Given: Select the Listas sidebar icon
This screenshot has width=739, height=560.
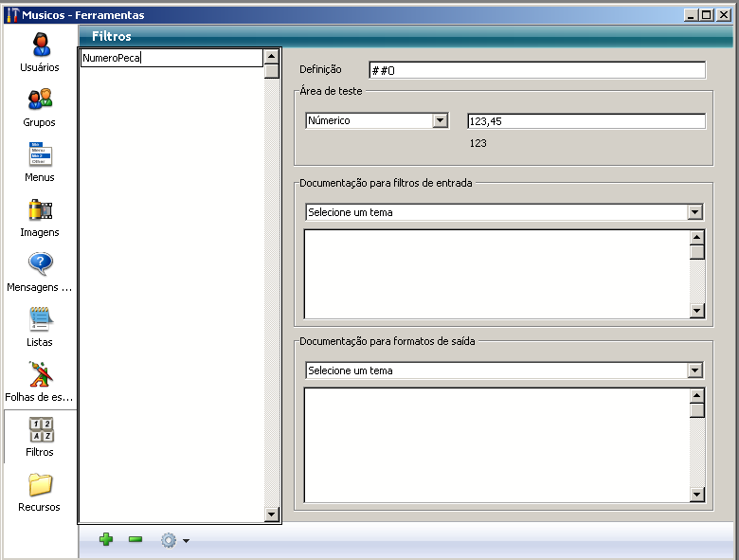Looking at the screenshot, I should pyautogui.click(x=40, y=319).
